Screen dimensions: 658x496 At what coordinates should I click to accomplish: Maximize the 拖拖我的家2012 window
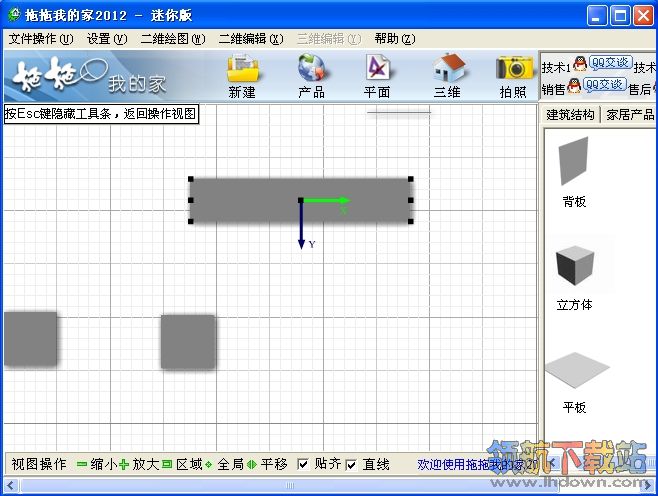coord(620,16)
